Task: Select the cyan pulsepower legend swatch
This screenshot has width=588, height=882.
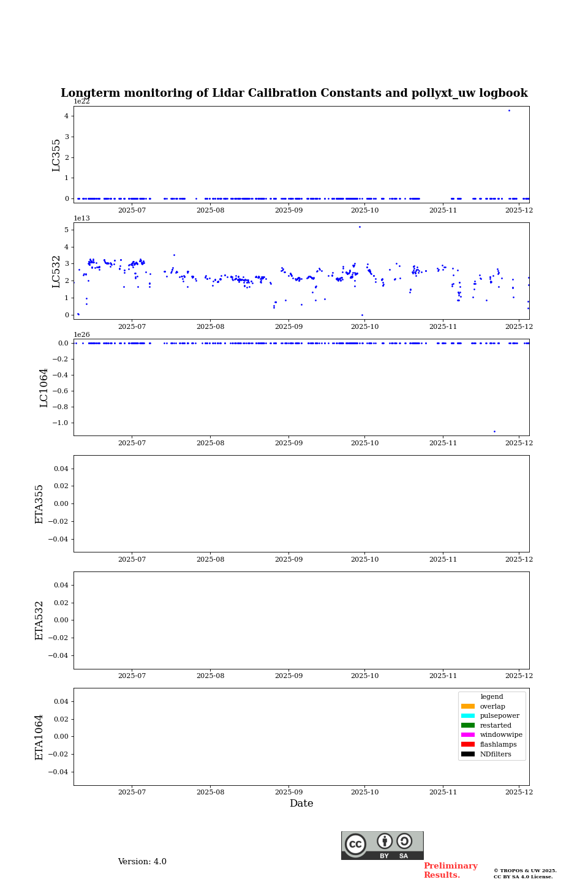Action: pos(468,716)
